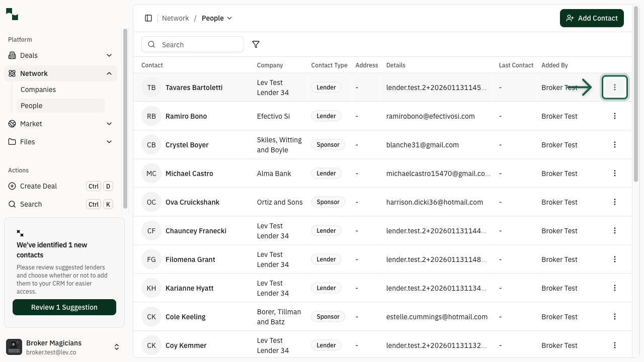Open the three-dot menu for Tavares Bartoletti
Viewport: 644px width, 362px height.
pos(614,87)
